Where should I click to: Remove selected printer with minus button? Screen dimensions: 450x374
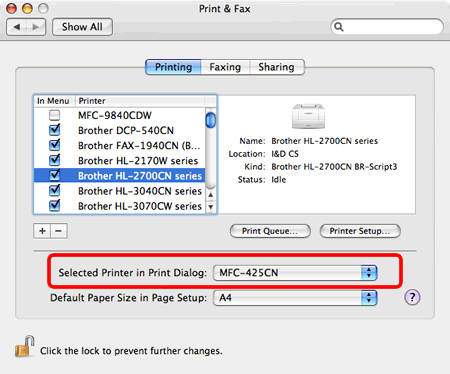[x=59, y=231]
